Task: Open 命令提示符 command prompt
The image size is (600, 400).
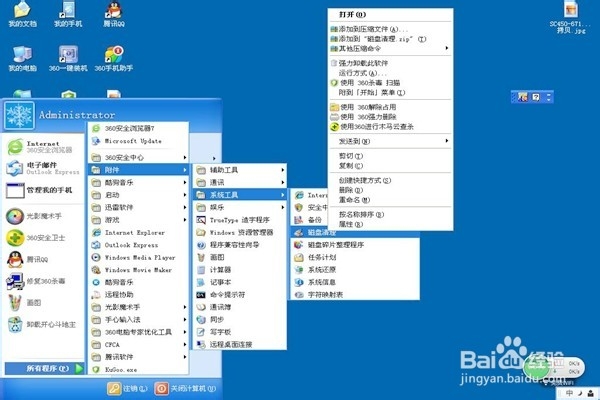Action: [x=240, y=295]
